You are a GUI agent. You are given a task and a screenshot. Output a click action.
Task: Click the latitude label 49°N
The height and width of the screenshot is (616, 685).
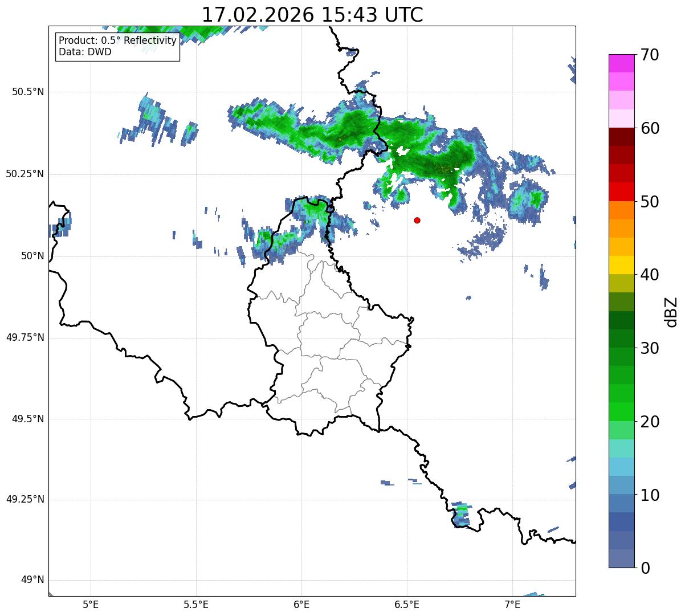pyautogui.click(x=32, y=580)
